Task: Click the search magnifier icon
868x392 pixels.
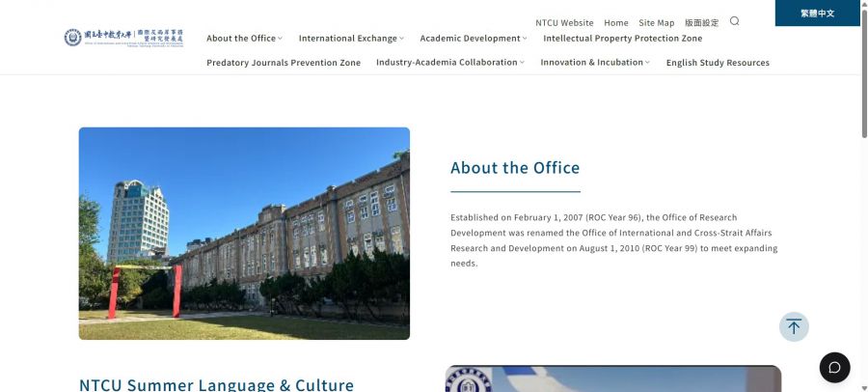Action: pyautogui.click(x=734, y=21)
